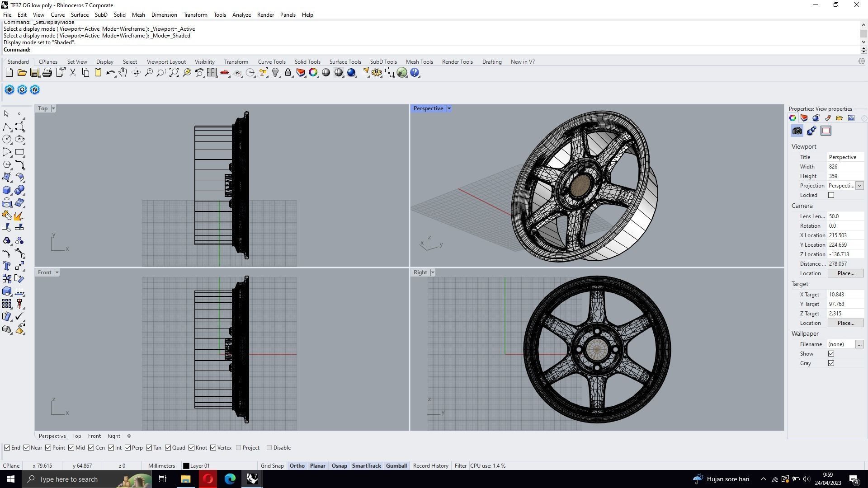Click the black Layer 01 color swatch

186,466
